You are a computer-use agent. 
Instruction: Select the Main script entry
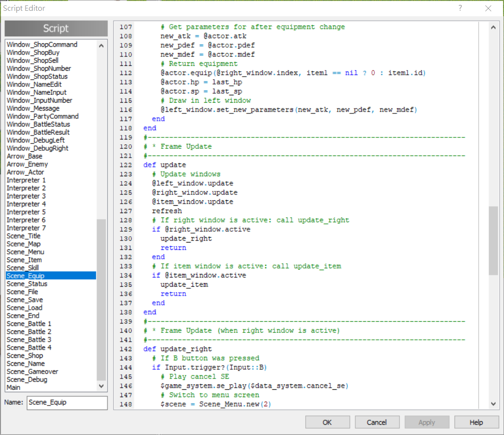(x=14, y=387)
